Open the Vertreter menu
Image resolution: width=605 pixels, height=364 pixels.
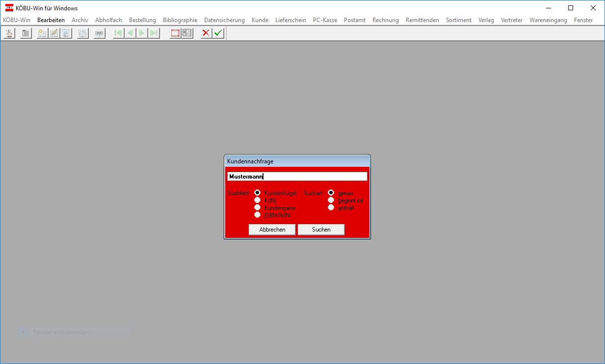tap(512, 20)
